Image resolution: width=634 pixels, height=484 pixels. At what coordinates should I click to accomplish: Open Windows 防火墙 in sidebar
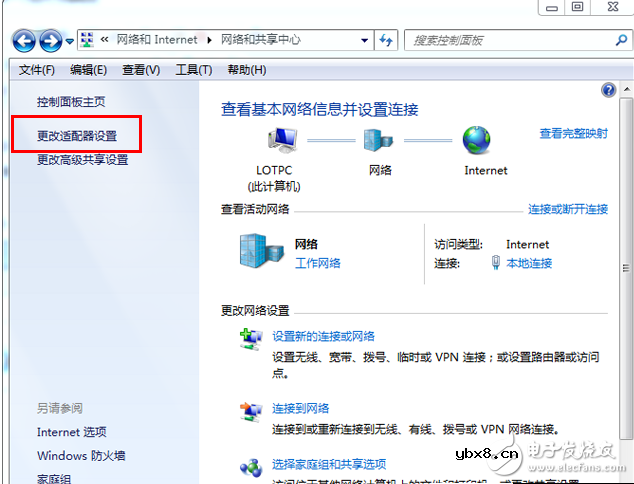point(81,456)
